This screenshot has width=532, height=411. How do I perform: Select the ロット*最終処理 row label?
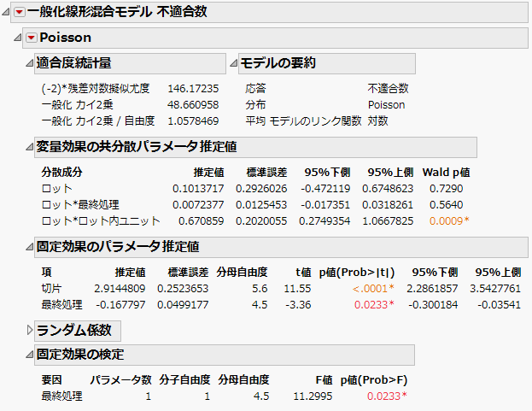(80, 205)
